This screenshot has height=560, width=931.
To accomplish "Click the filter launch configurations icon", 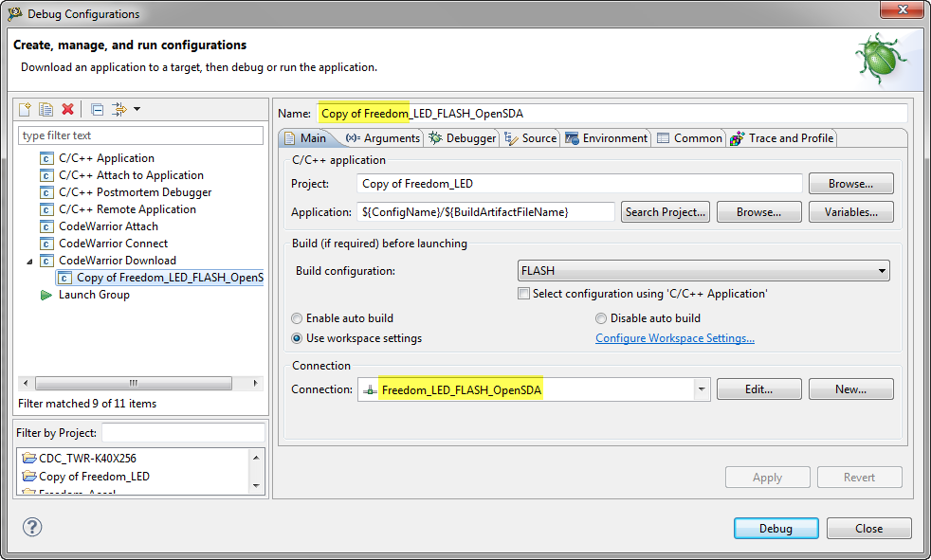I will tap(120, 110).
